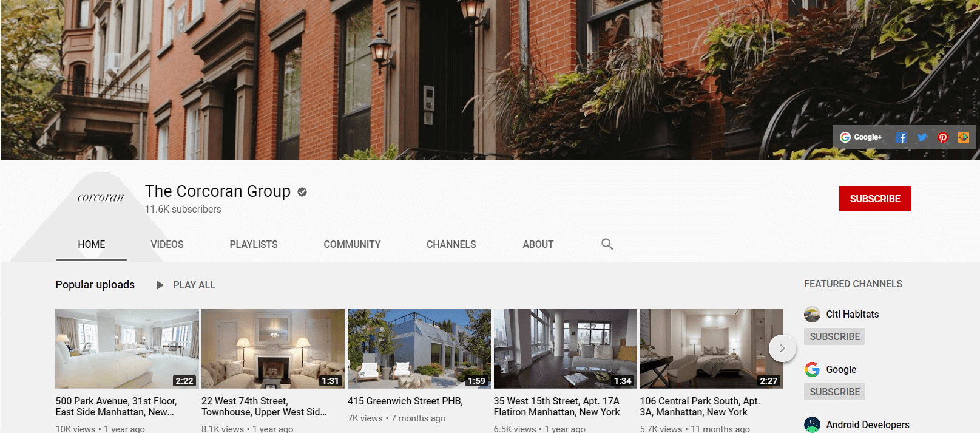Open the 415 Greenwich Street PHB thumbnail

coord(419,349)
